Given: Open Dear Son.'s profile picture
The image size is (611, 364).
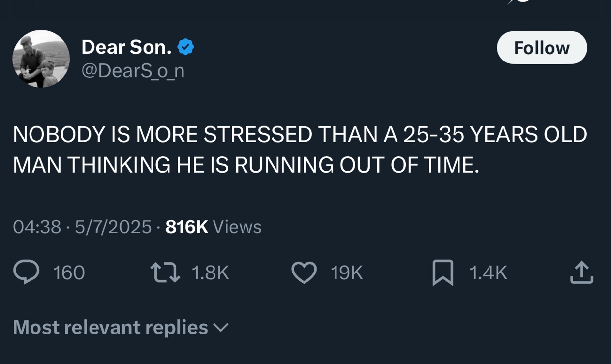Looking at the screenshot, I should 41,59.
